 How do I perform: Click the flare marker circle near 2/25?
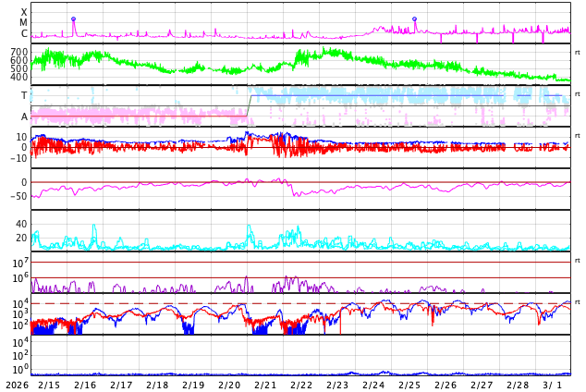tap(414, 19)
